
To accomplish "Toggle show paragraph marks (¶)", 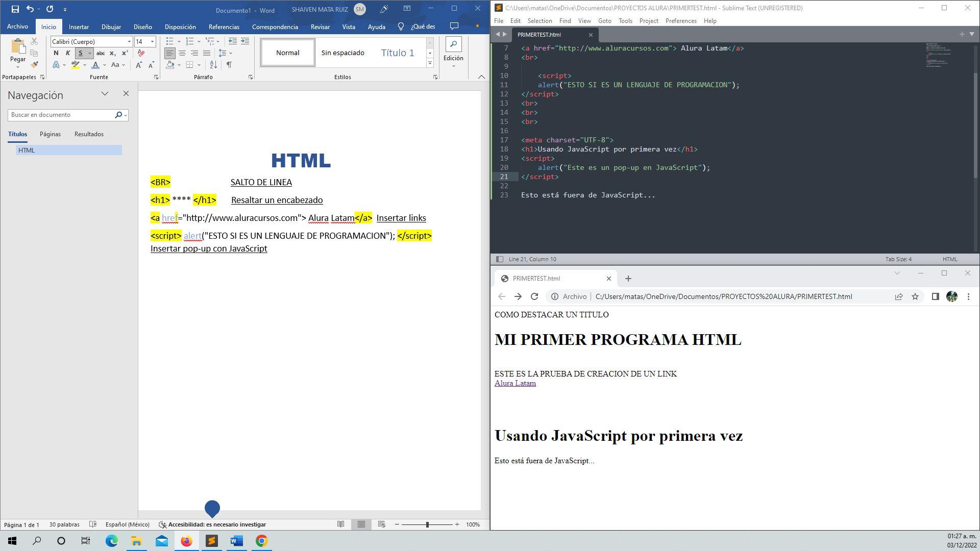I will (x=229, y=65).
